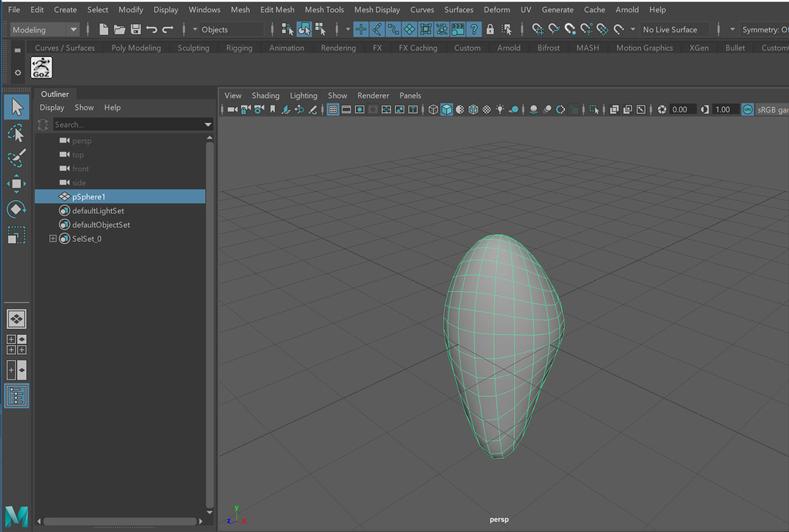Viewport: 789px width, 532px height.
Task: Click Maya logo at bottom left
Action: 17,517
